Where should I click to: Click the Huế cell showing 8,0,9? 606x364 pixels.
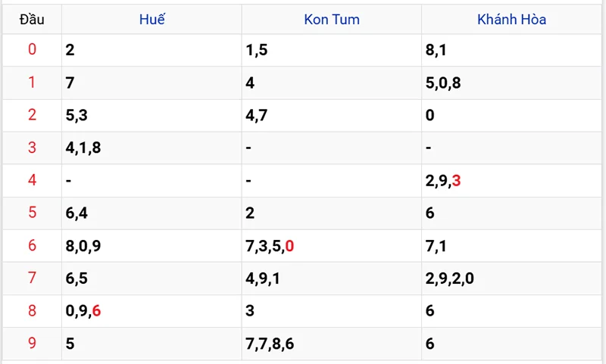click(83, 245)
